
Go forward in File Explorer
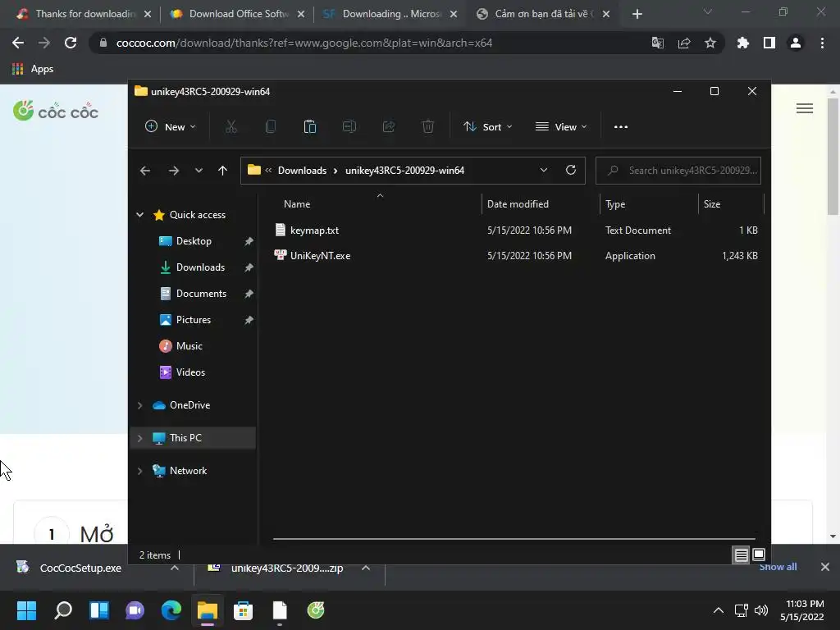click(174, 171)
